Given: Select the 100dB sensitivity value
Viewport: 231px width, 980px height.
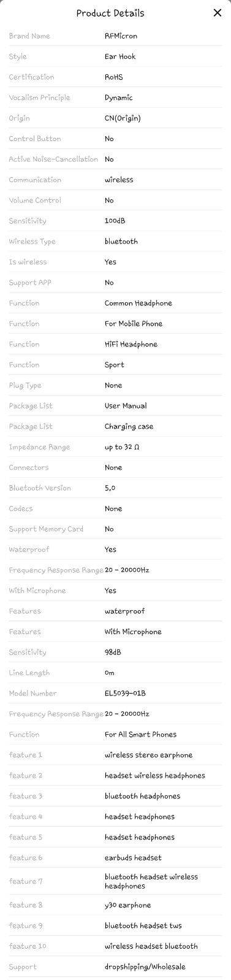Looking at the screenshot, I should 115,221.
